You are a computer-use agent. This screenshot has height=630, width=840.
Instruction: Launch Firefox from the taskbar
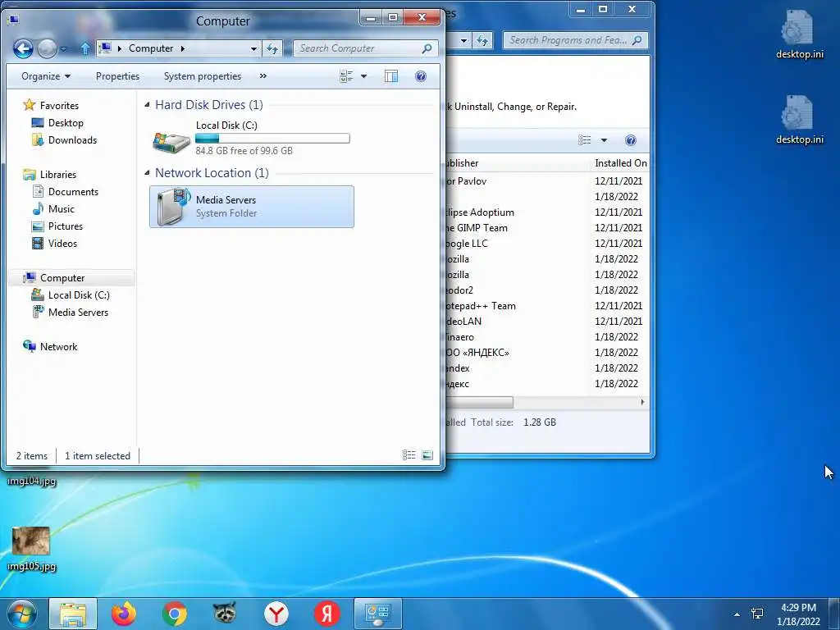pyautogui.click(x=124, y=614)
